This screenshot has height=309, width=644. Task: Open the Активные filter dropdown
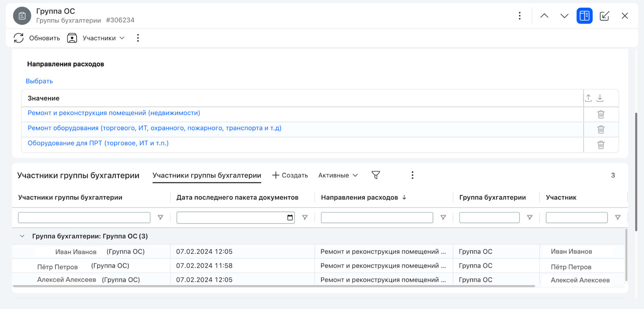click(x=338, y=175)
